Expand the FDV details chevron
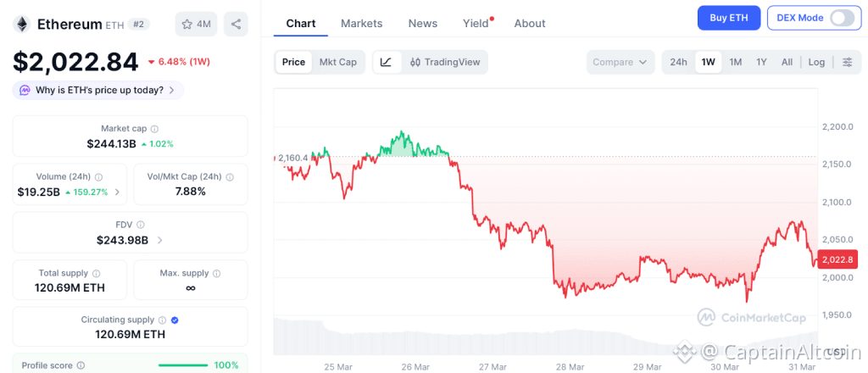 pos(160,241)
